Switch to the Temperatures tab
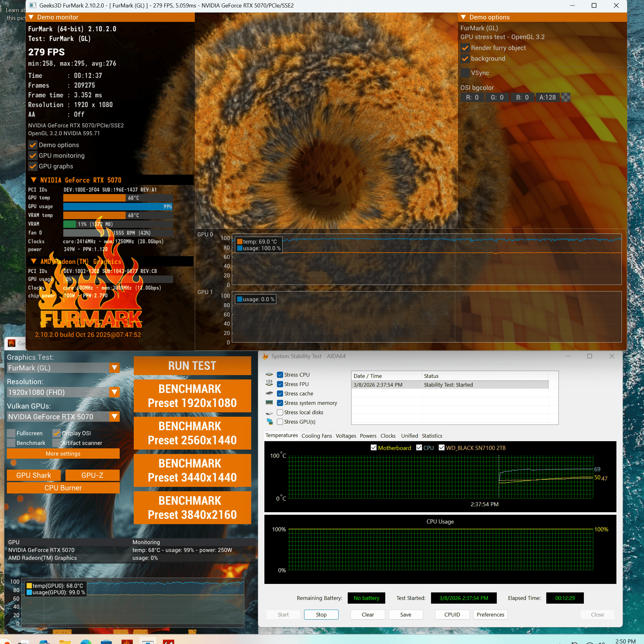The height and width of the screenshot is (644, 644). (282, 435)
